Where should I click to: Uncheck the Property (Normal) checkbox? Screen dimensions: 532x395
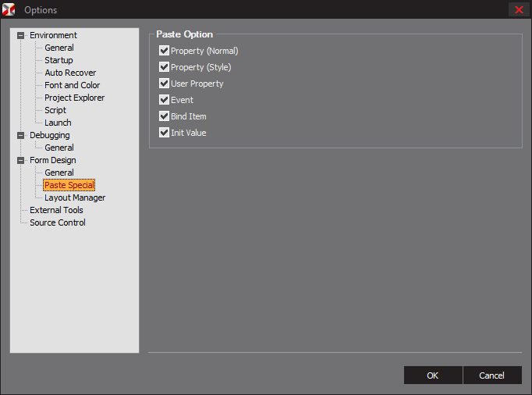165,51
